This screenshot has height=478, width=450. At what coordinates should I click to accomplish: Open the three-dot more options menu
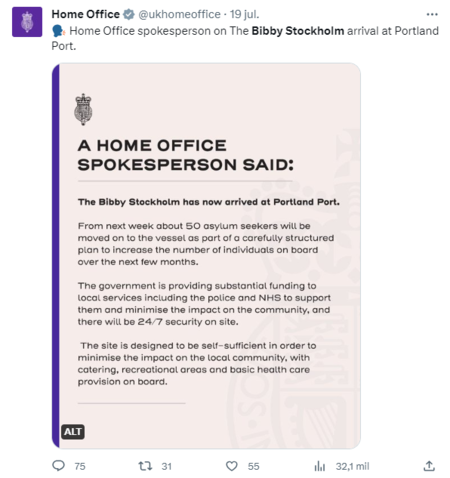pyautogui.click(x=432, y=14)
